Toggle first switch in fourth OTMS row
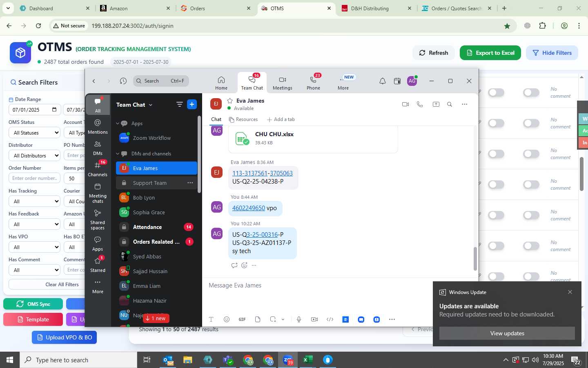Screen dimensions: 588x368 [496, 184]
